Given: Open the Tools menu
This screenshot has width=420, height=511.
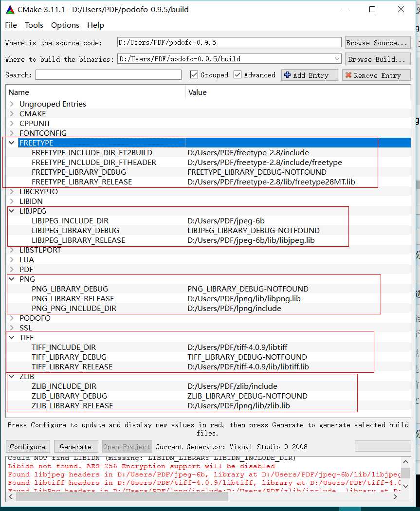Looking at the screenshot, I should [34, 25].
